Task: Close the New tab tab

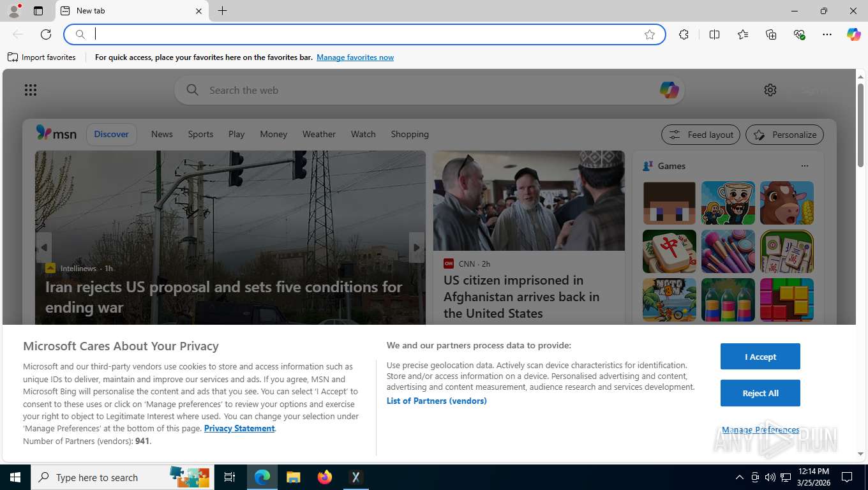Action: [x=198, y=11]
